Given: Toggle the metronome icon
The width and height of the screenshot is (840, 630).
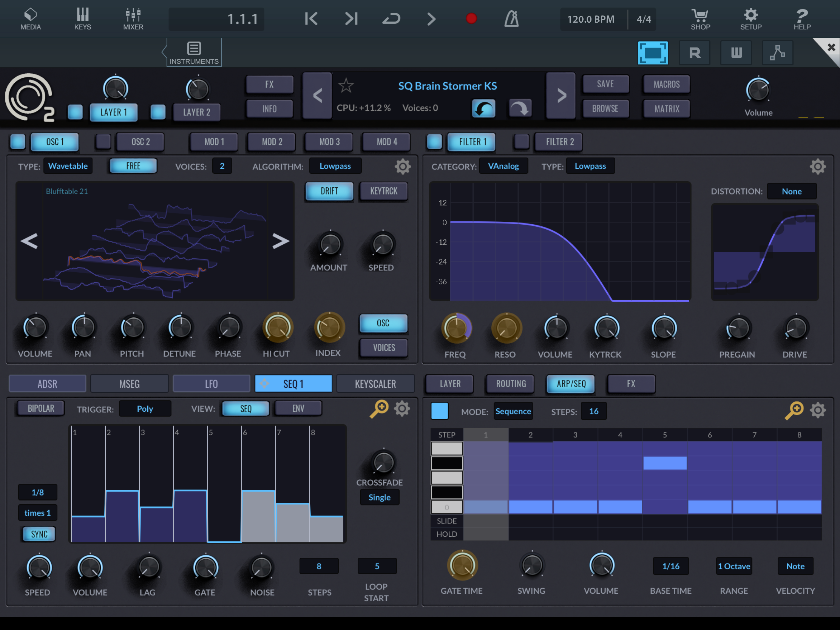Looking at the screenshot, I should 511,19.
